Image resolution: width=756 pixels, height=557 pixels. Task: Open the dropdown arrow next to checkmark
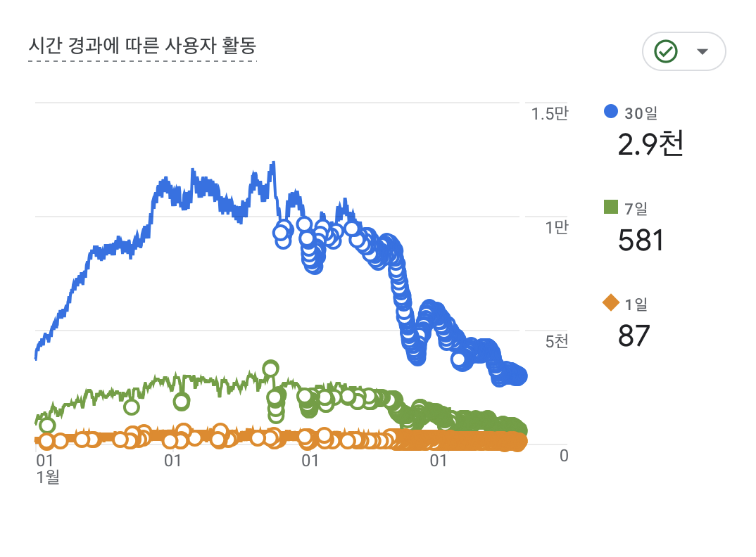click(x=702, y=51)
